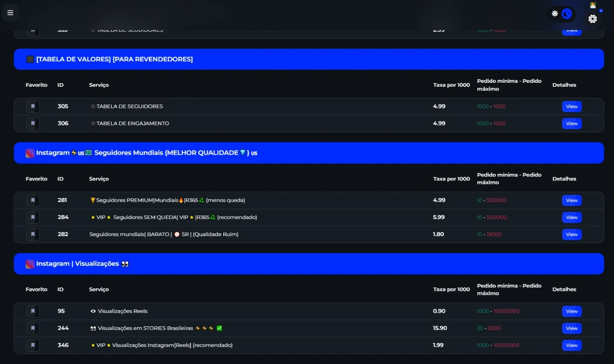Open user avatar menu
This screenshot has height=364, width=614.
point(593,5)
